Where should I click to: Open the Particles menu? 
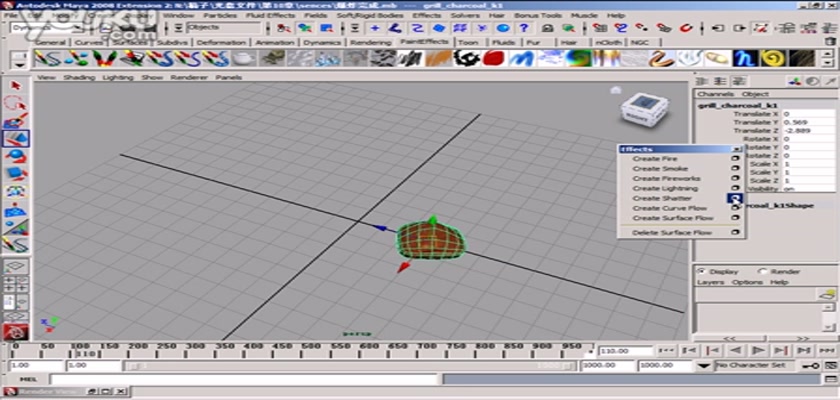tap(219, 16)
